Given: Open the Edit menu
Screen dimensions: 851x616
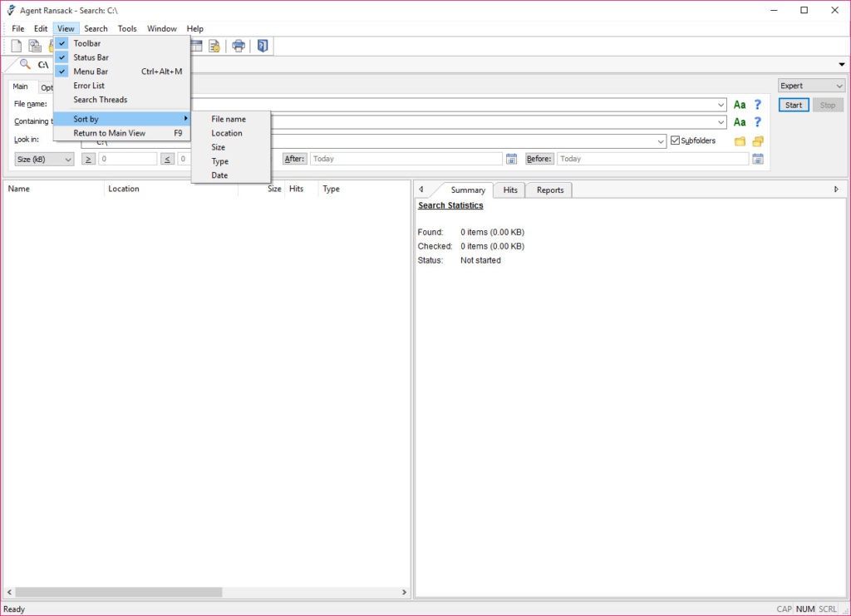Looking at the screenshot, I should [41, 29].
